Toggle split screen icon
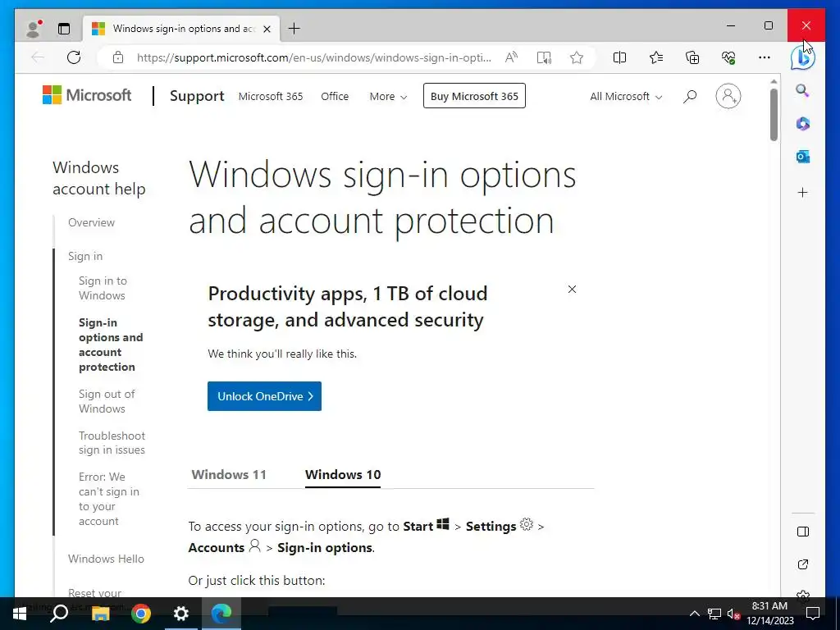The height and width of the screenshot is (630, 840). click(619, 57)
